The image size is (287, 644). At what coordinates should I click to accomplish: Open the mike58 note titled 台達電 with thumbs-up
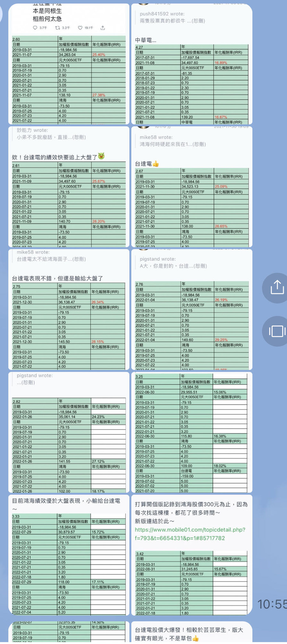[x=192, y=187]
